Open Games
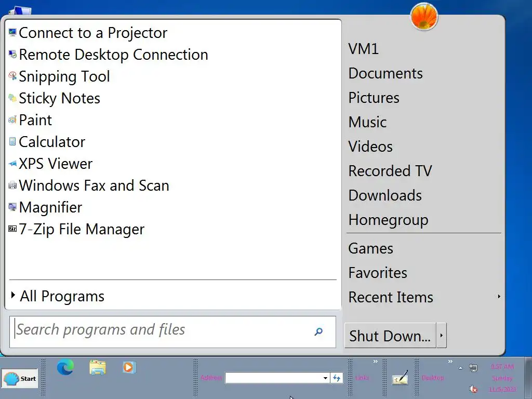This screenshot has height=399, width=532. coord(371,248)
